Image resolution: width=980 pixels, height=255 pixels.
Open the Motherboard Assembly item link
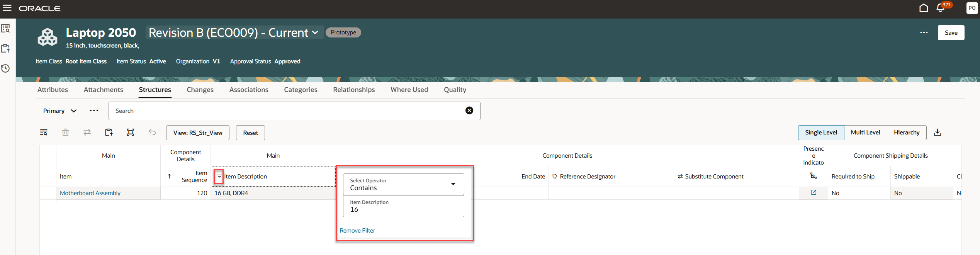coord(90,193)
